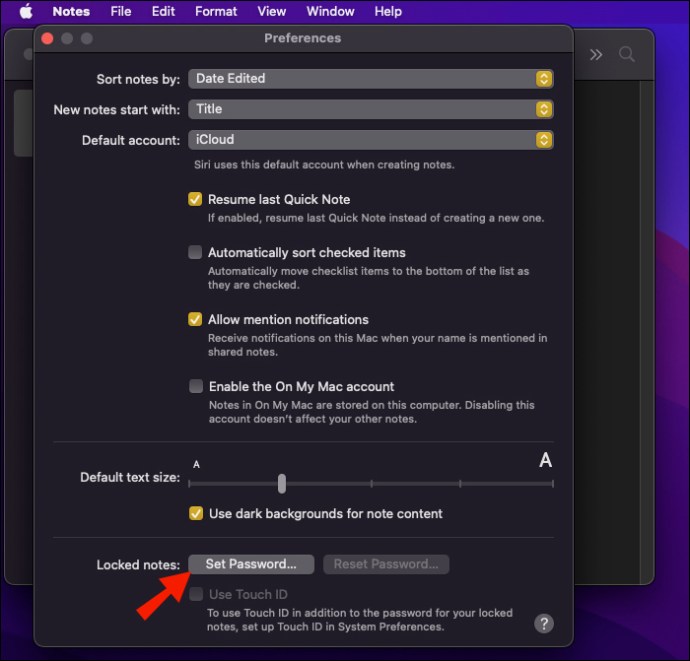Click the Preferences window title
The width and height of the screenshot is (690, 661).
pos(303,38)
